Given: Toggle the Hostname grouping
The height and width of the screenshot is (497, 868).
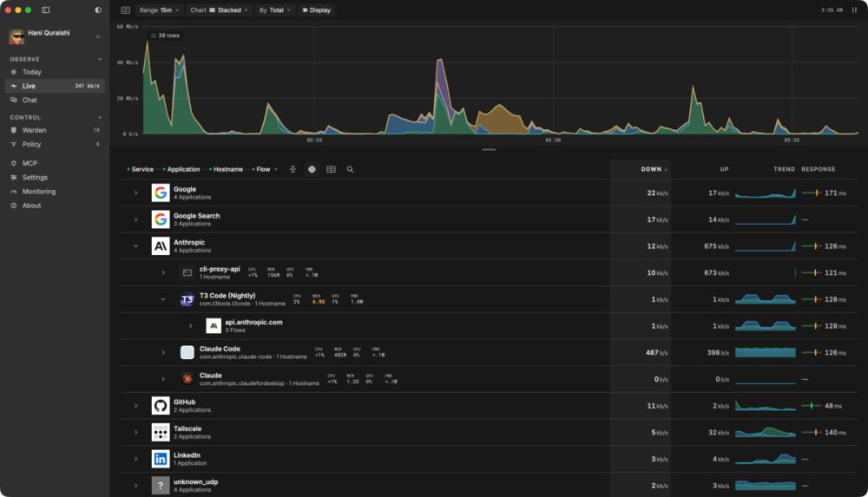Looking at the screenshot, I should pyautogui.click(x=226, y=169).
